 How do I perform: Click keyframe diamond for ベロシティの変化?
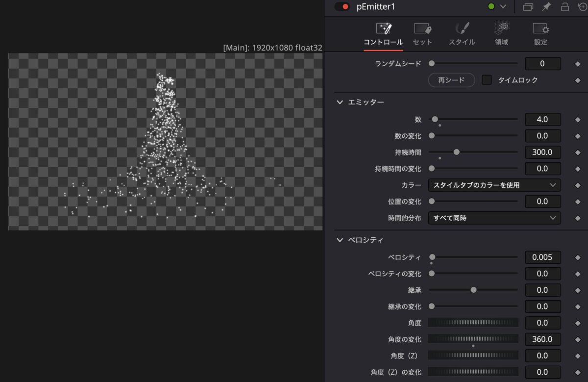pos(578,274)
